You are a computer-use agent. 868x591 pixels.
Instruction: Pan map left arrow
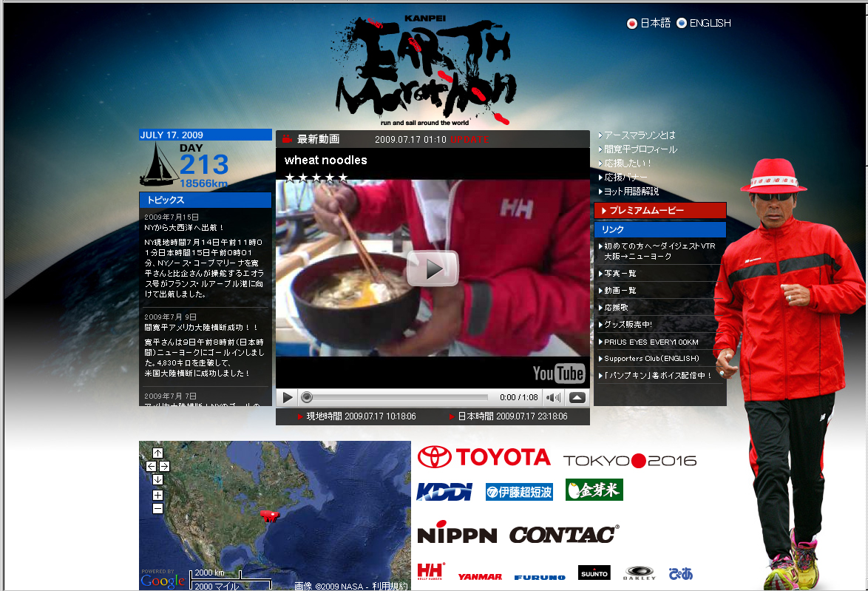click(x=151, y=467)
